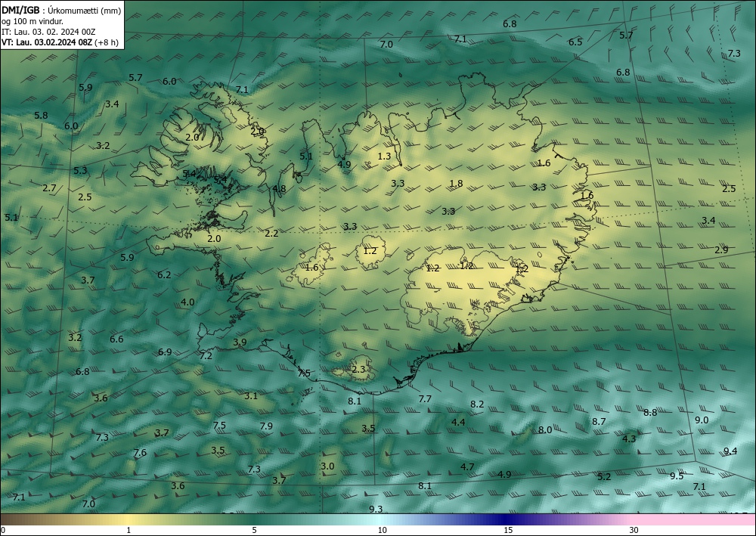Pick the map value 5.2

[x=604, y=477]
